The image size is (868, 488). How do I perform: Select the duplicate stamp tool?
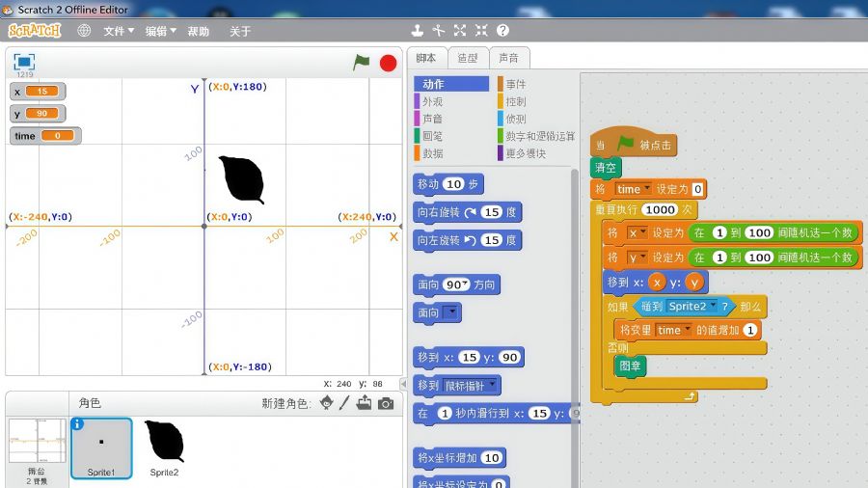click(x=418, y=31)
